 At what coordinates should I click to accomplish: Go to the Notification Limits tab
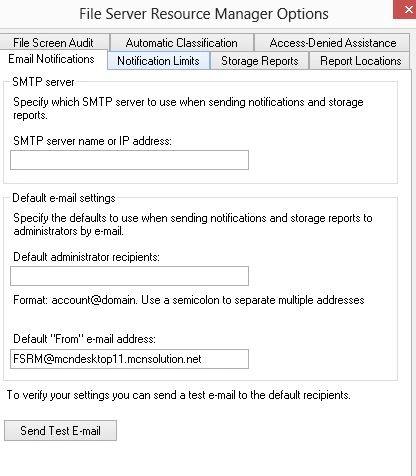pos(158,61)
